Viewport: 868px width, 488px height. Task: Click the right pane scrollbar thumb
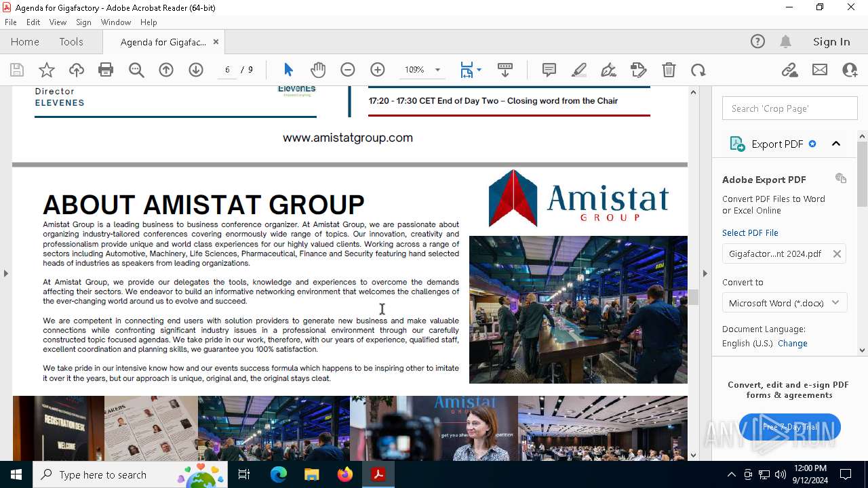(862, 174)
